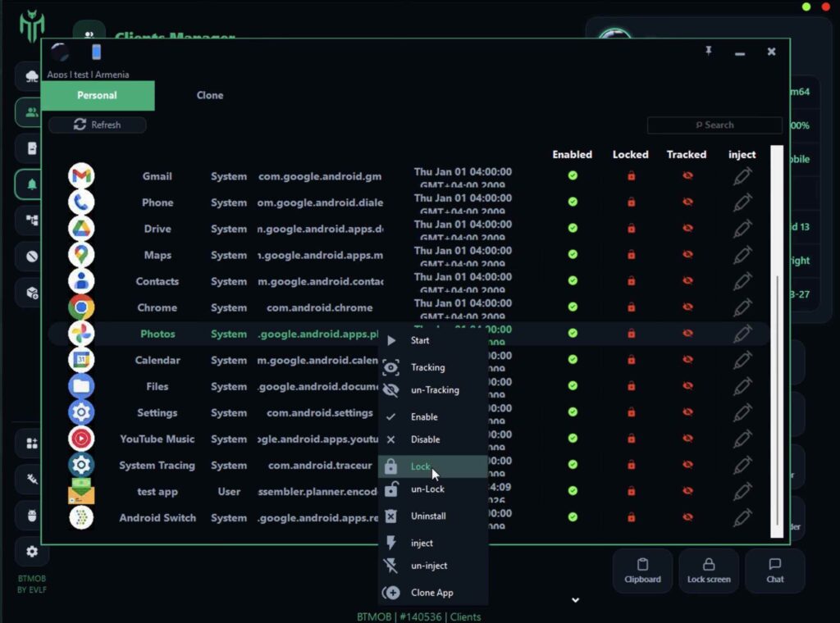Image resolution: width=840 pixels, height=623 pixels.
Task: Choose Start from context menu
Action: pos(433,340)
